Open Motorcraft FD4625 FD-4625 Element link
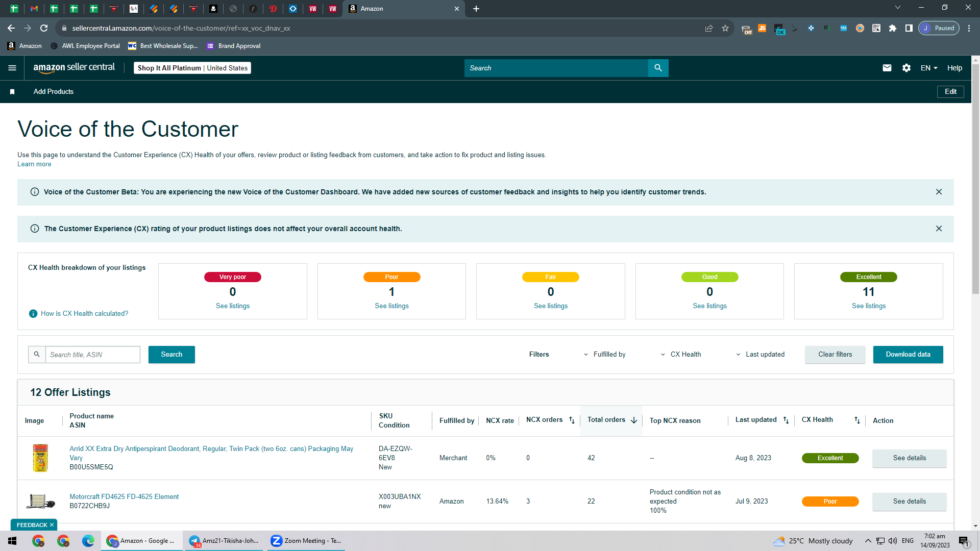Screen dimensions: 980x551 point(124,497)
